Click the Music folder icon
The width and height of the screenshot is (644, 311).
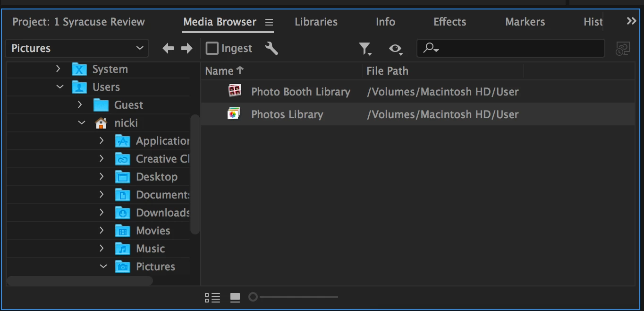coord(123,249)
